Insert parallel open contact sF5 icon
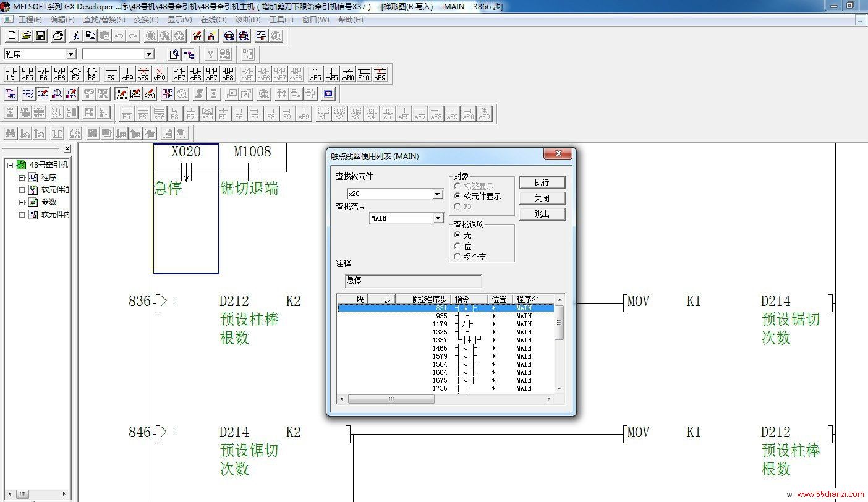 (x=27, y=74)
